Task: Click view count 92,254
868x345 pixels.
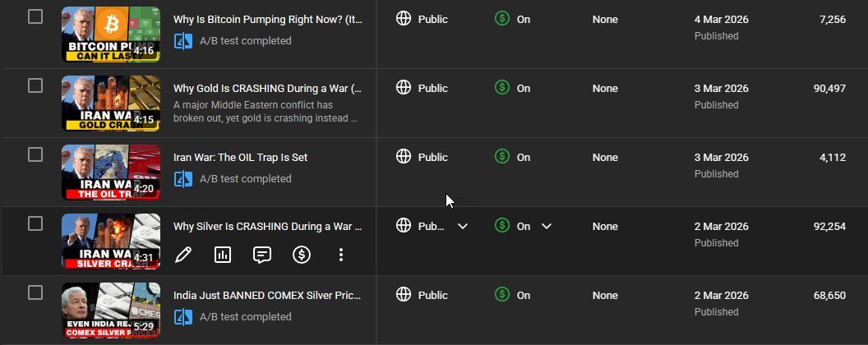Action: [x=829, y=227]
